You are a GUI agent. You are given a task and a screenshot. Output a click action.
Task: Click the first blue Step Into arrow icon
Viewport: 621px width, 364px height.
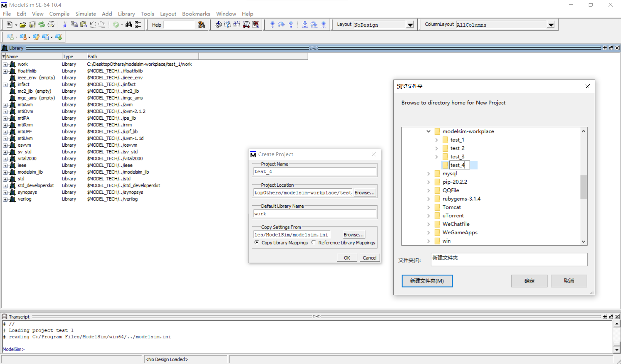272,25
